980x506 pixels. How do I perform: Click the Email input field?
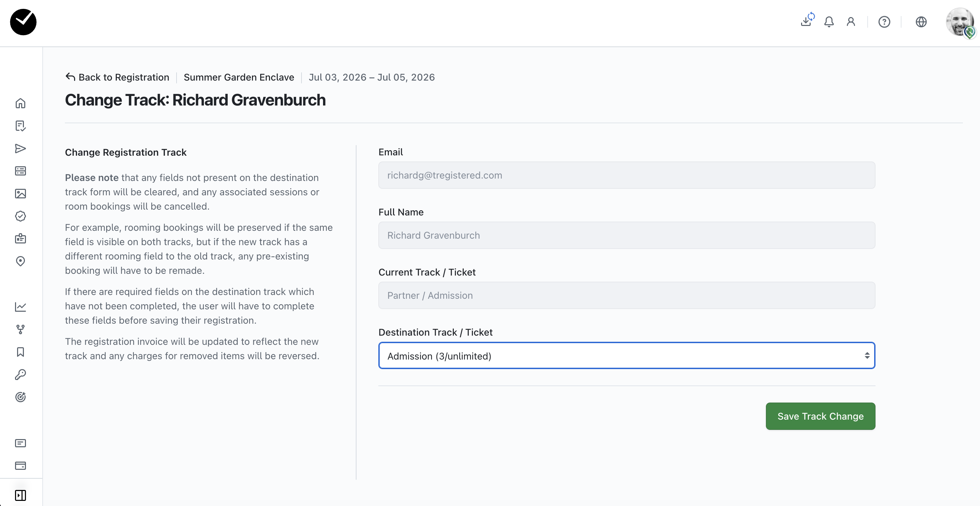[x=626, y=175]
